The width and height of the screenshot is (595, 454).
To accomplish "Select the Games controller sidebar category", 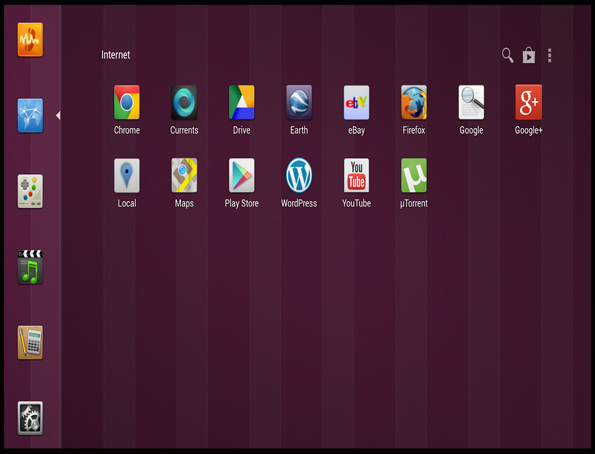I will 30,191.
